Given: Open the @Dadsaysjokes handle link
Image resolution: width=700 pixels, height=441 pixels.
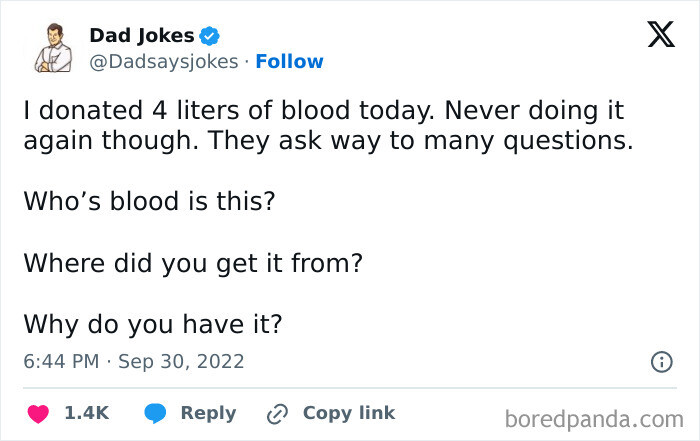Looking at the screenshot, I should coord(164,62).
